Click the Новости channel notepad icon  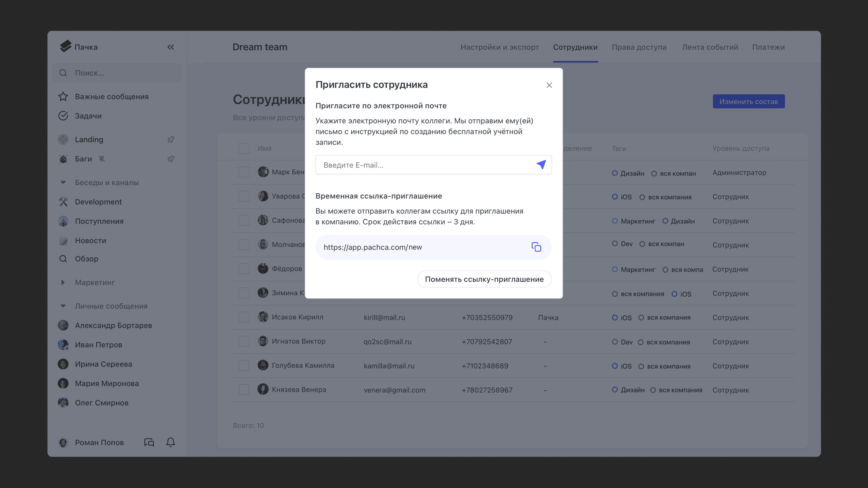click(x=63, y=241)
